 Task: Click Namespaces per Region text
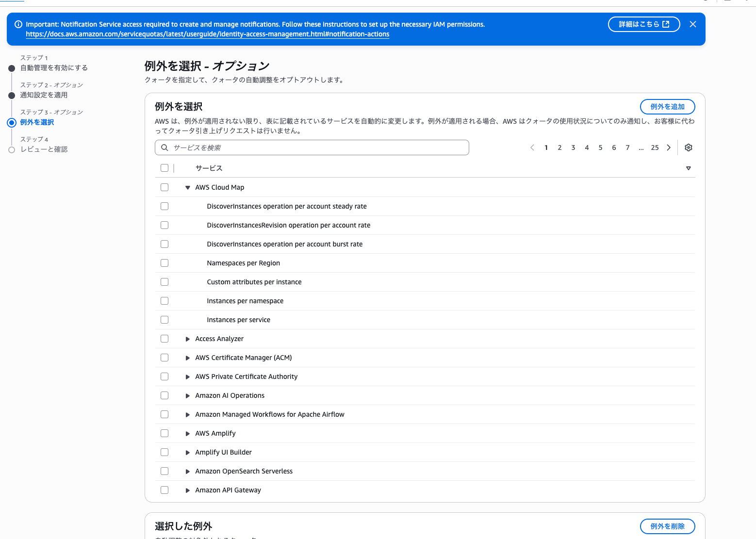click(243, 263)
